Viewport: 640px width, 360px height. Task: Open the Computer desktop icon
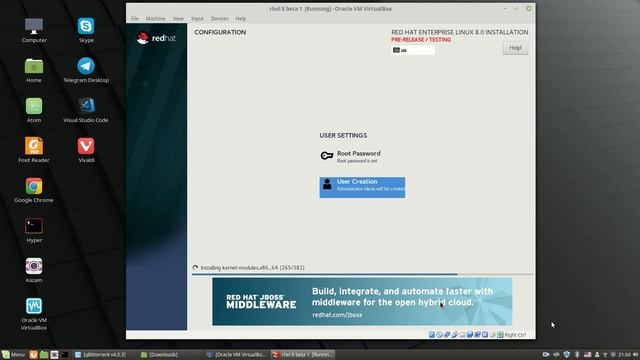[34, 26]
